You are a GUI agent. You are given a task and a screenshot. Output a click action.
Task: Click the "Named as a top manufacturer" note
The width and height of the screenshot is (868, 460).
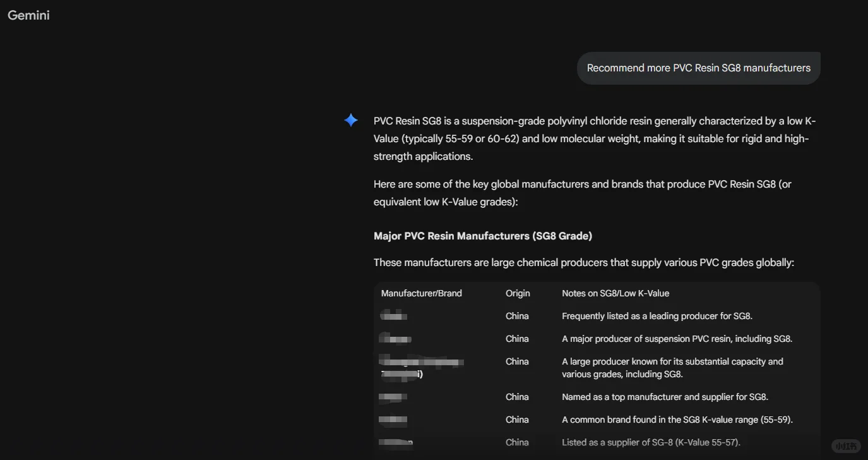tap(665, 397)
